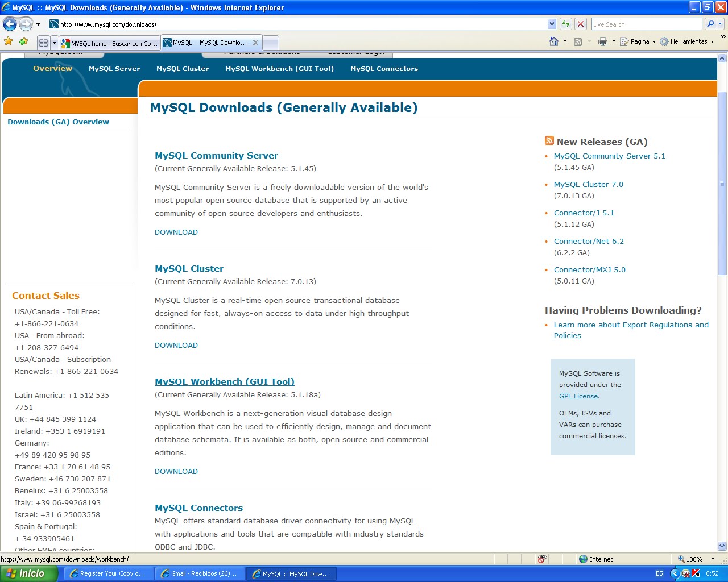Image resolution: width=728 pixels, height=582 pixels.
Task: Open a new blank tab
Action: pos(271,43)
